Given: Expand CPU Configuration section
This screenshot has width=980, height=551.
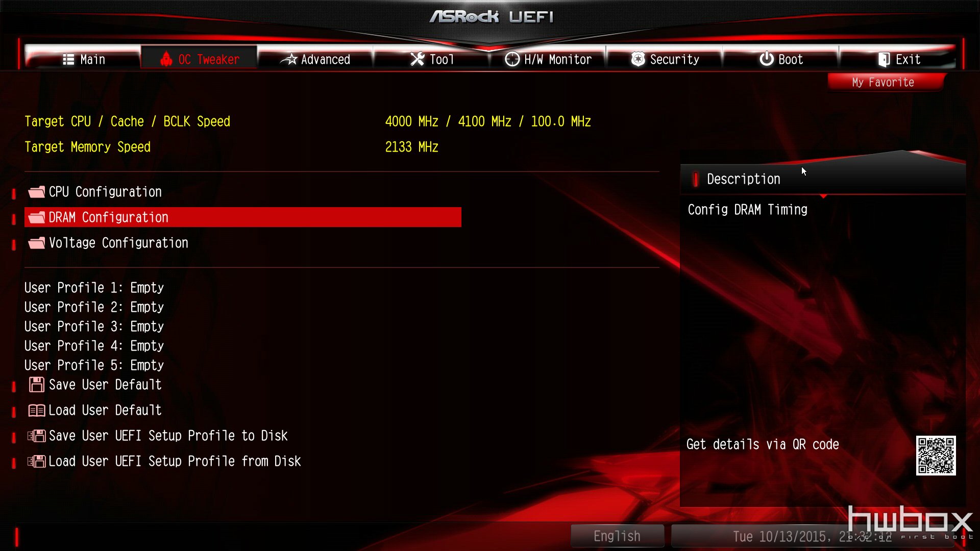Looking at the screenshot, I should coord(105,192).
